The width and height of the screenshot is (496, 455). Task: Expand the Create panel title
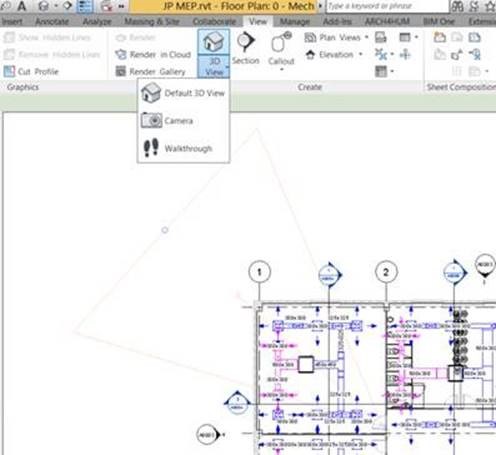(310, 87)
